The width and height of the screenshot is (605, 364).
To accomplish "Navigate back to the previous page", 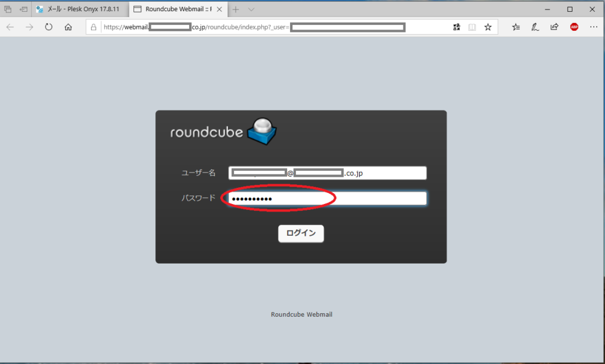I will pyautogui.click(x=9, y=27).
